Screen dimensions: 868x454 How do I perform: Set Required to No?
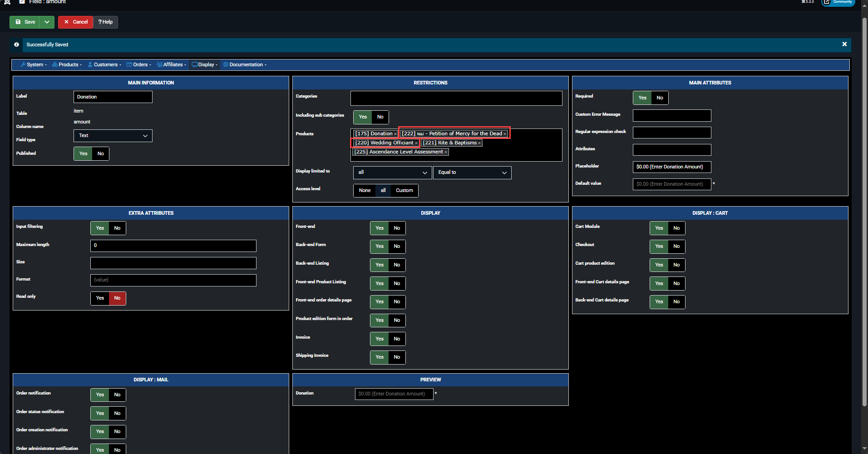tap(659, 98)
